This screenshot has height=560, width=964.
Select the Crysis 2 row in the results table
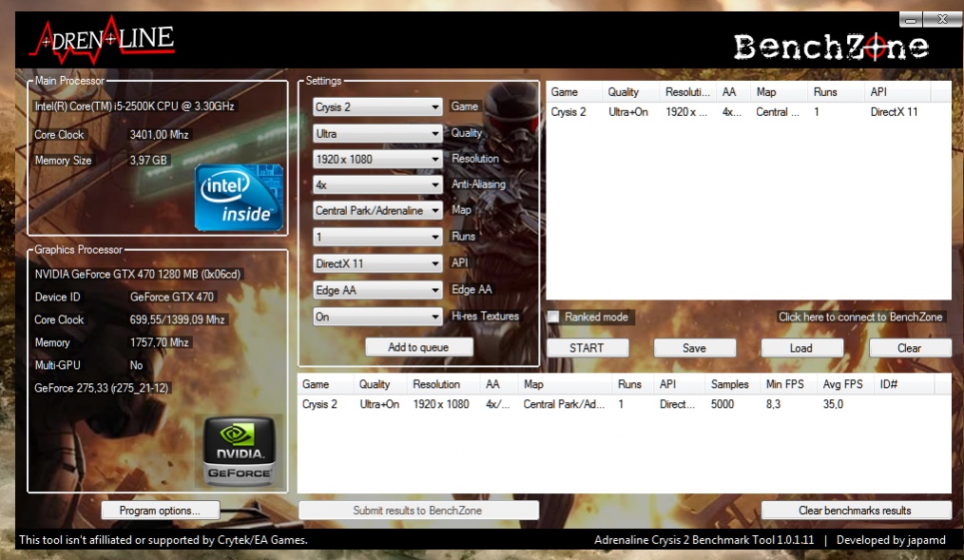[x=624, y=404]
